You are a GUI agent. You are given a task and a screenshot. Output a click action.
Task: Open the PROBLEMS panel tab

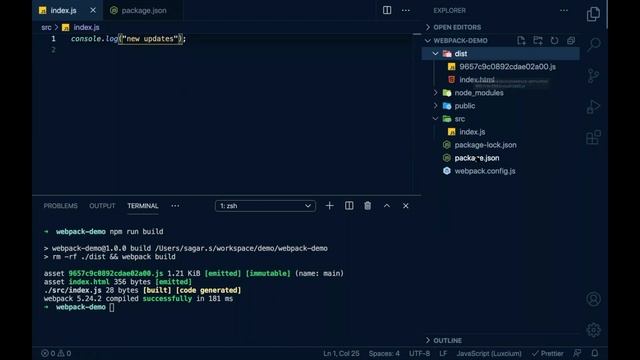pyautogui.click(x=60, y=206)
